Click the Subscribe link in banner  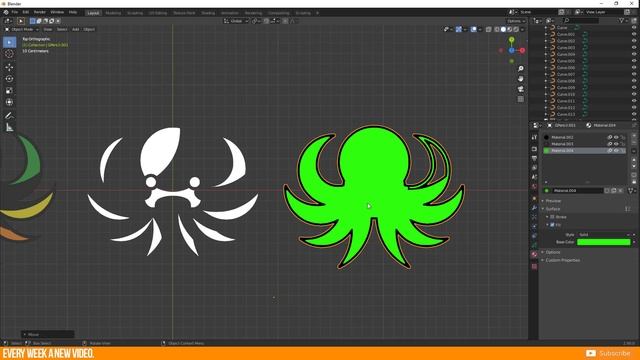pos(615,353)
